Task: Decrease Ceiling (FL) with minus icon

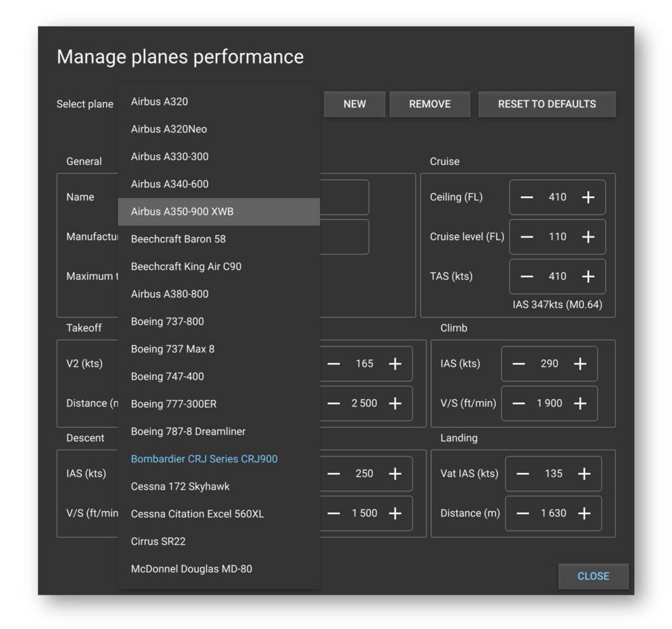Action: [x=527, y=197]
